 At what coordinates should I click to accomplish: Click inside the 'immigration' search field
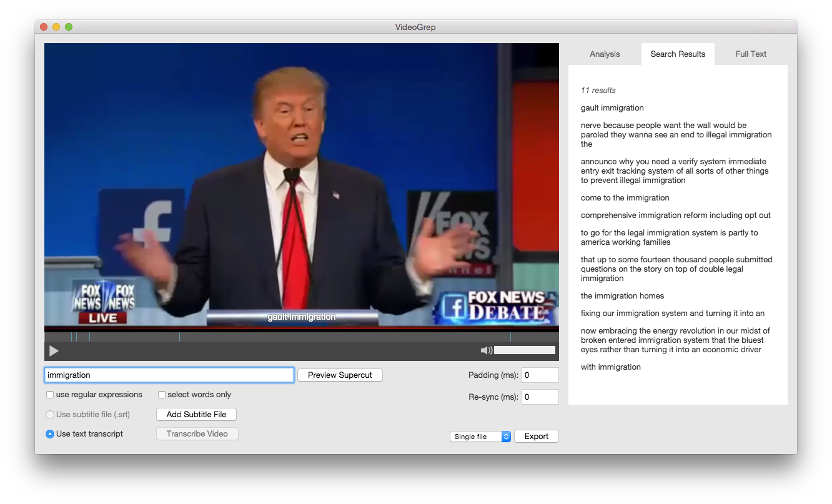click(x=169, y=375)
